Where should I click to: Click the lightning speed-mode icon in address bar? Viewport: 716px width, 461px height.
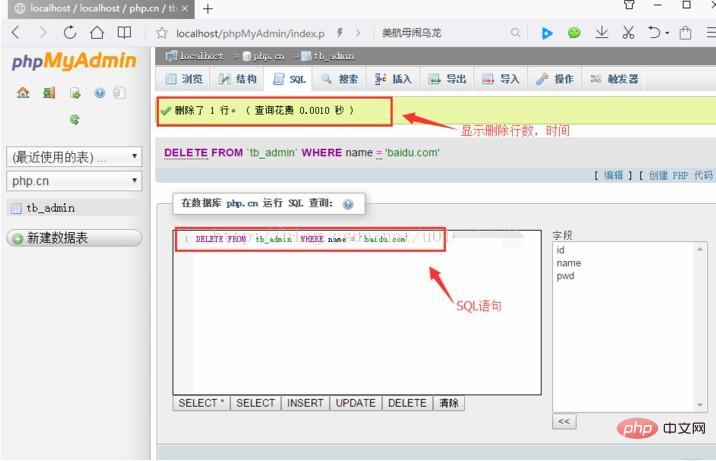tap(340, 32)
